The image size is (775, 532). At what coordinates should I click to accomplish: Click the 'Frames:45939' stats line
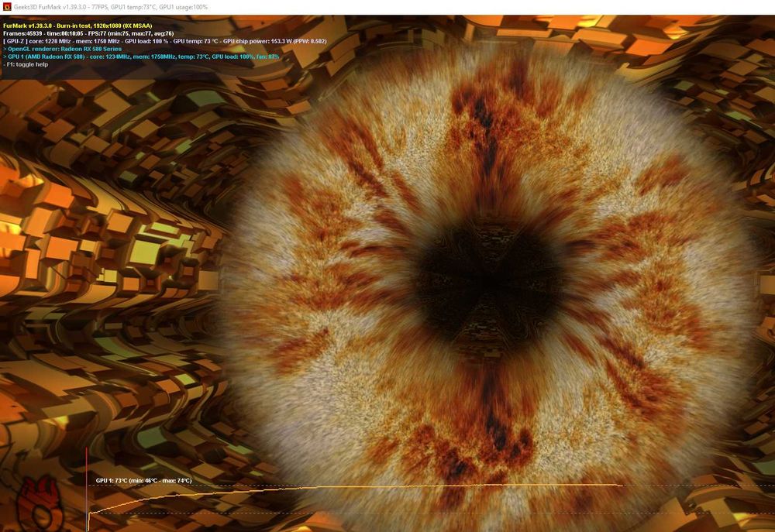click(x=88, y=33)
